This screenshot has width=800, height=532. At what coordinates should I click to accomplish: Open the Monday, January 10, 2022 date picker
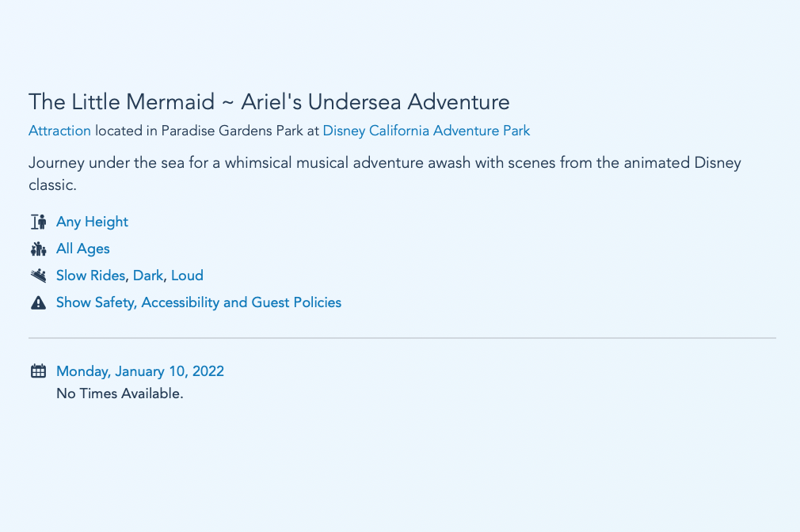pyautogui.click(x=140, y=371)
